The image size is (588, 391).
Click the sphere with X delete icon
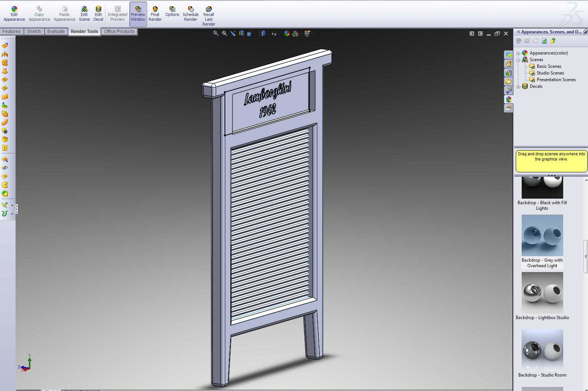click(x=5, y=131)
